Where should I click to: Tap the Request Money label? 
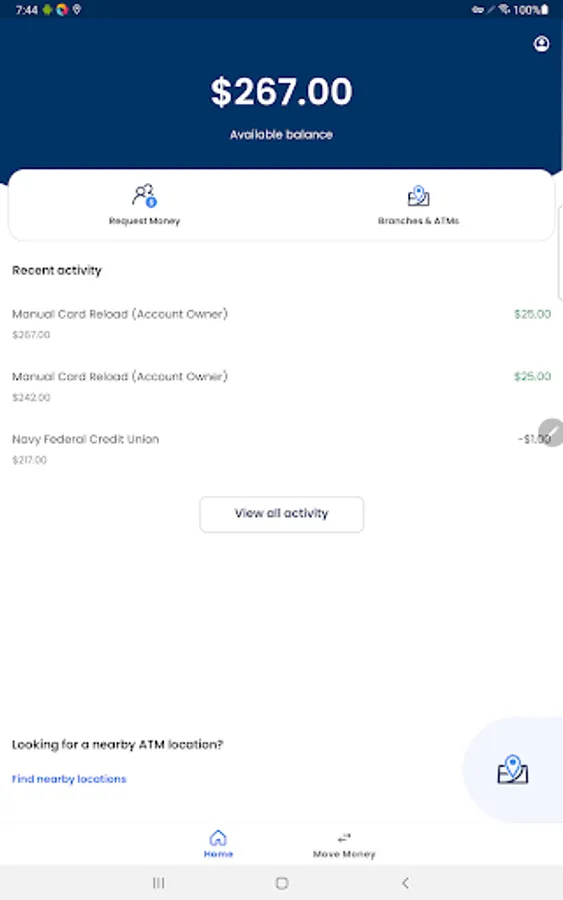point(145,221)
